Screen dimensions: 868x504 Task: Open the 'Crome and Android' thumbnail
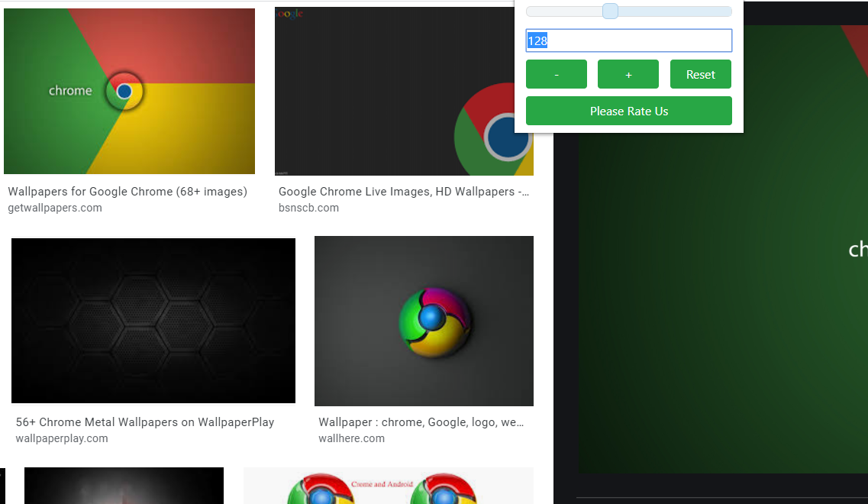pos(388,486)
